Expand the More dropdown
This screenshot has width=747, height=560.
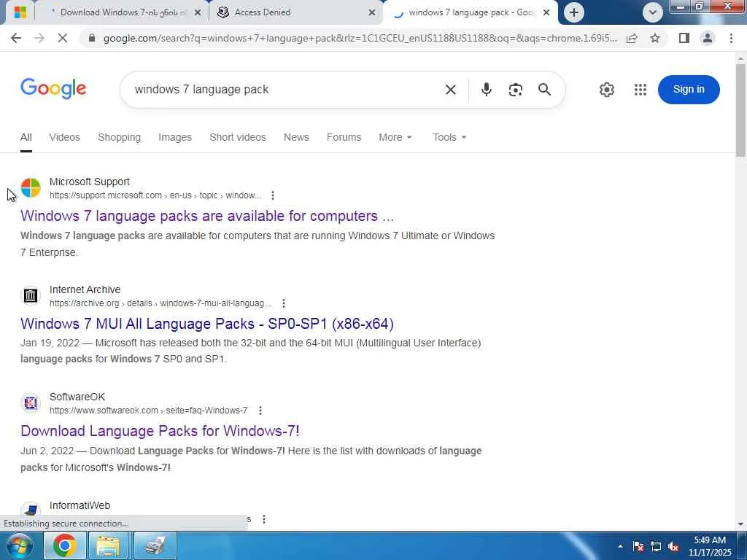pos(395,138)
